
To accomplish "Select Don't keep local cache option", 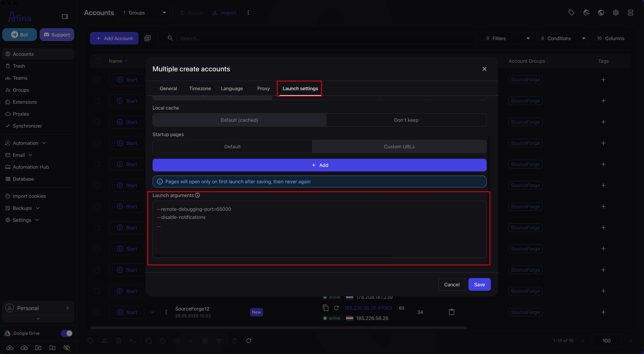I will pos(406,120).
